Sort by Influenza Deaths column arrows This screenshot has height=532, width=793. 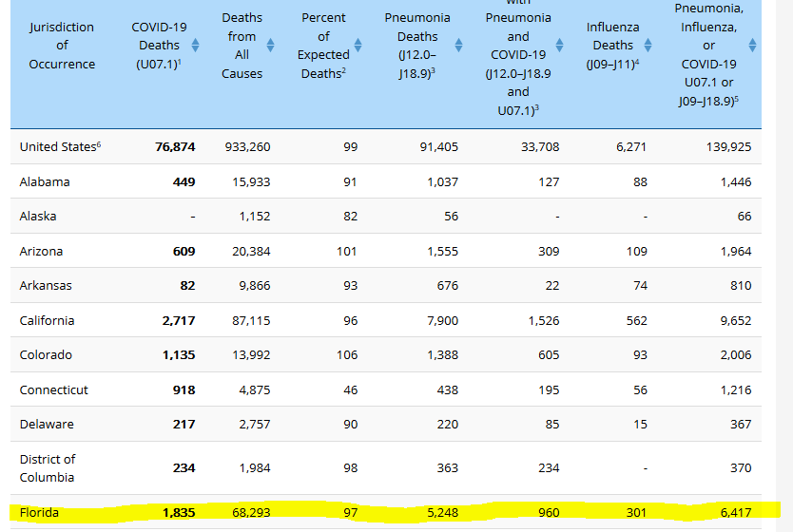[x=648, y=46]
